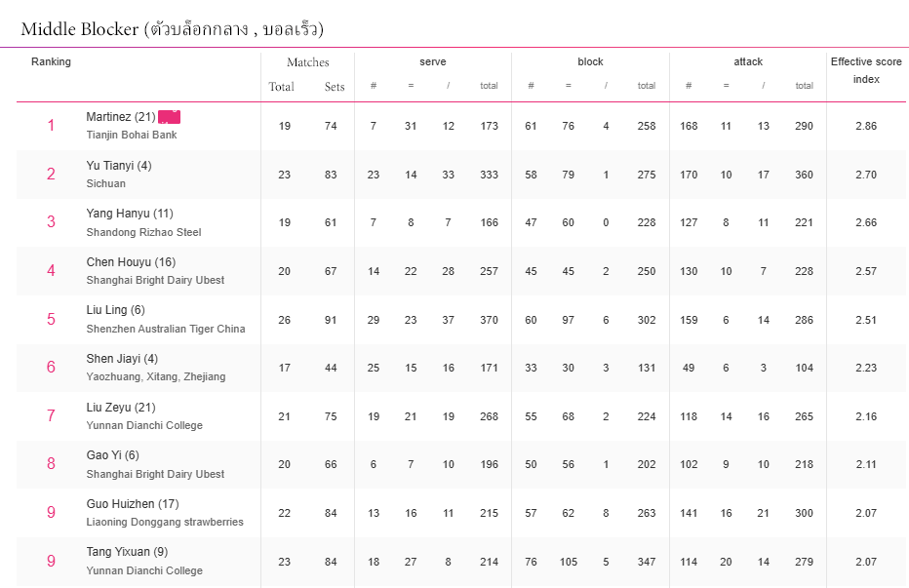
Task: Click Liu Zeyu (21) player name
Action: pyautogui.click(x=121, y=408)
